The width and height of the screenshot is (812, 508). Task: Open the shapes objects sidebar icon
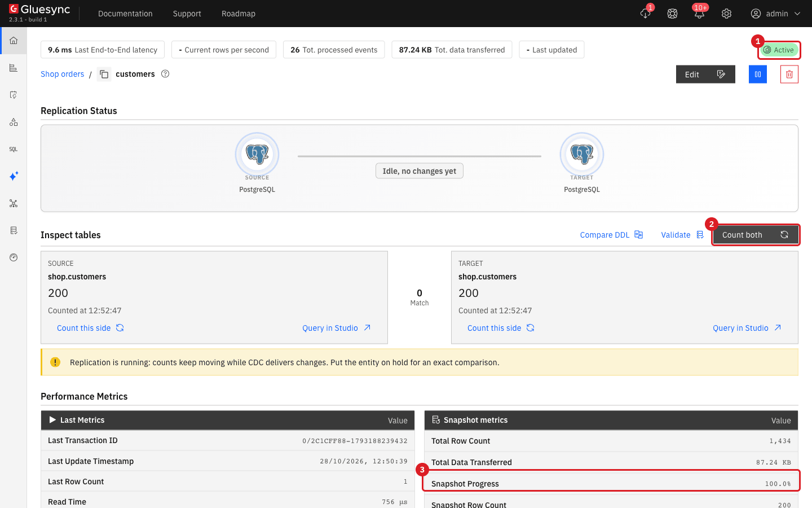pyautogui.click(x=14, y=122)
